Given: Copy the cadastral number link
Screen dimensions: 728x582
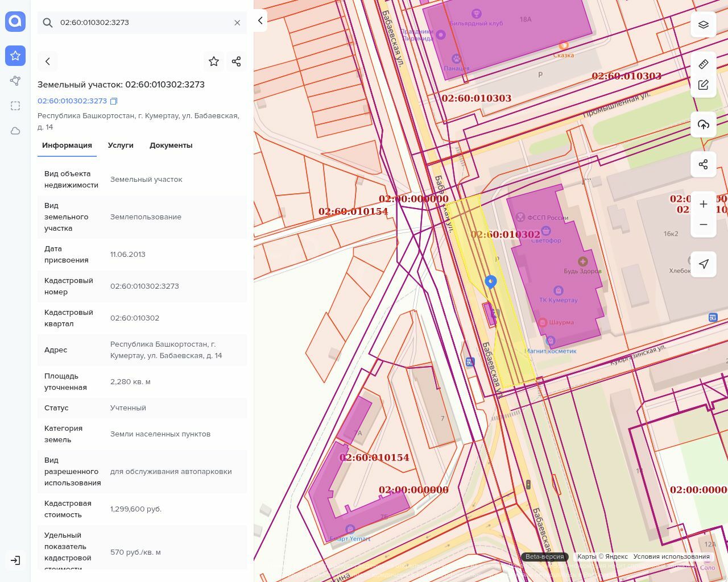Looking at the screenshot, I should point(114,101).
